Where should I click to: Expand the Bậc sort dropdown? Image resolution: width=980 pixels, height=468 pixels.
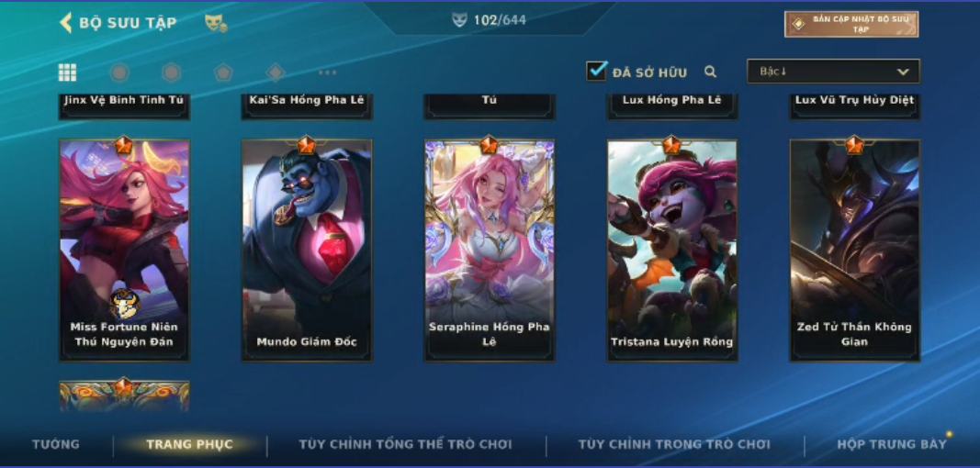point(833,72)
